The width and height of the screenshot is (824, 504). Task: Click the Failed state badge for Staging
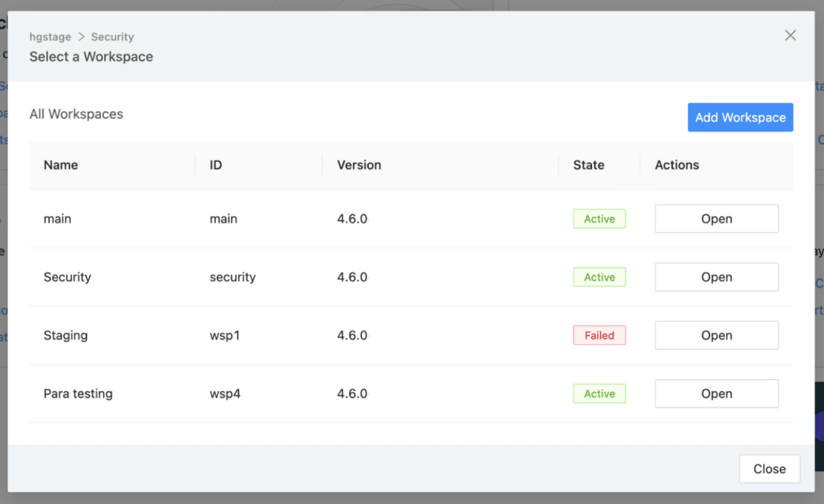coord(599,335)
